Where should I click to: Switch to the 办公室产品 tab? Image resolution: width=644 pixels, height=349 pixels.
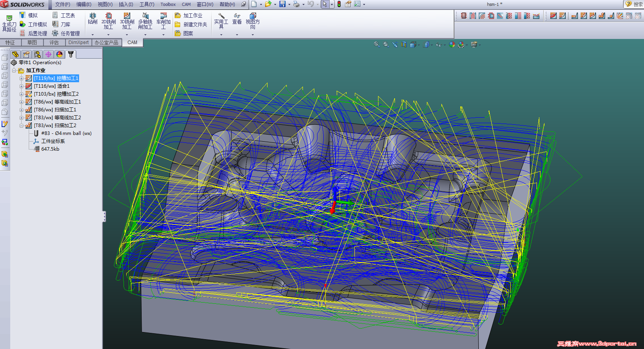[106, 42]
